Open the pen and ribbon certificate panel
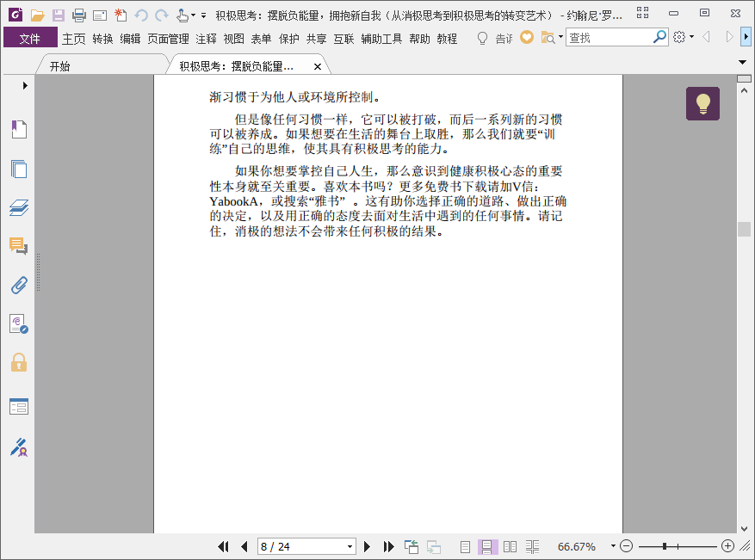This screenshot has width=755, height=560. pyautogui.click(x=19, y=447)
